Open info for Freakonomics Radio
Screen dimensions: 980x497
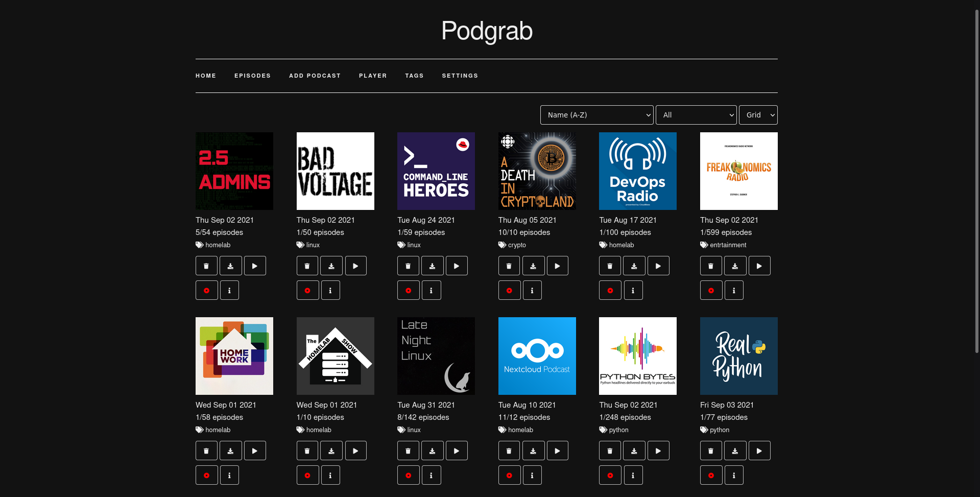click(734, 290)
